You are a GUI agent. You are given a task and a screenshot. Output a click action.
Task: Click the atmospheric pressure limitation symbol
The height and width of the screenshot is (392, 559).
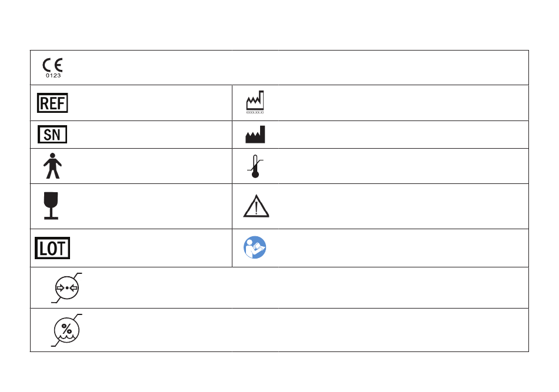tap(66, 288)
